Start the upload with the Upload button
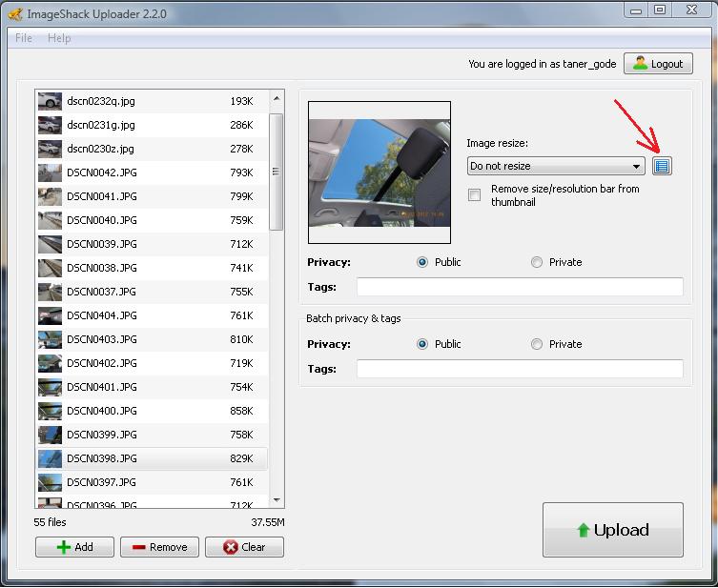 (613, 530)
